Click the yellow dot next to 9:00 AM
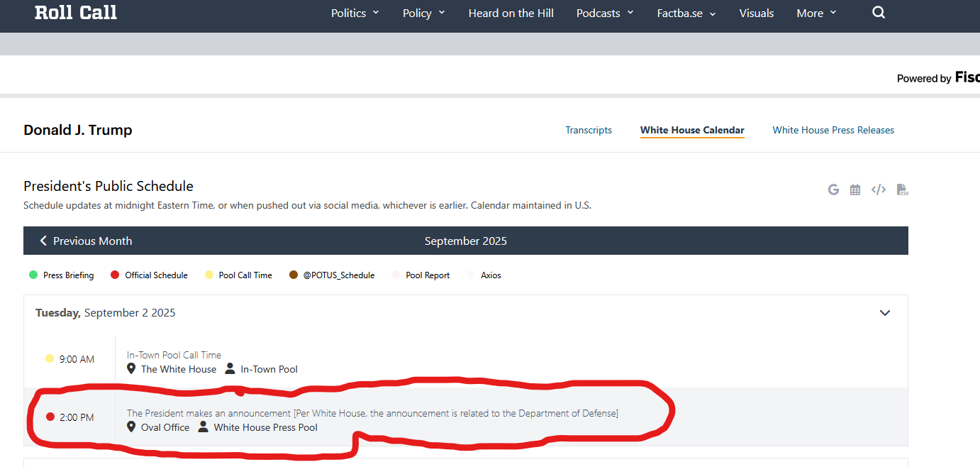 pos(50,359)
